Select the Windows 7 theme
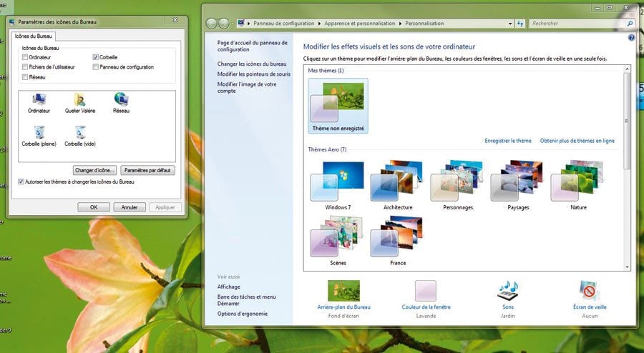644x353 pixels. (338, 186)
